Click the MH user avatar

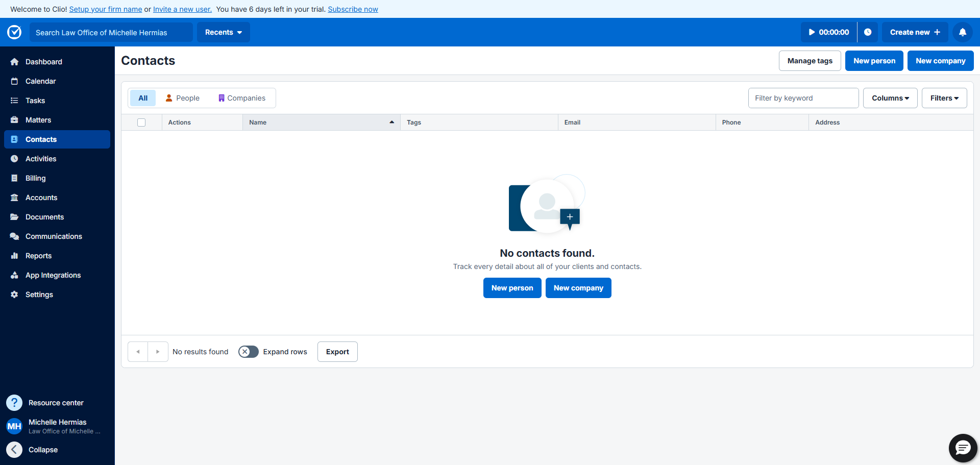click(14, 426)
